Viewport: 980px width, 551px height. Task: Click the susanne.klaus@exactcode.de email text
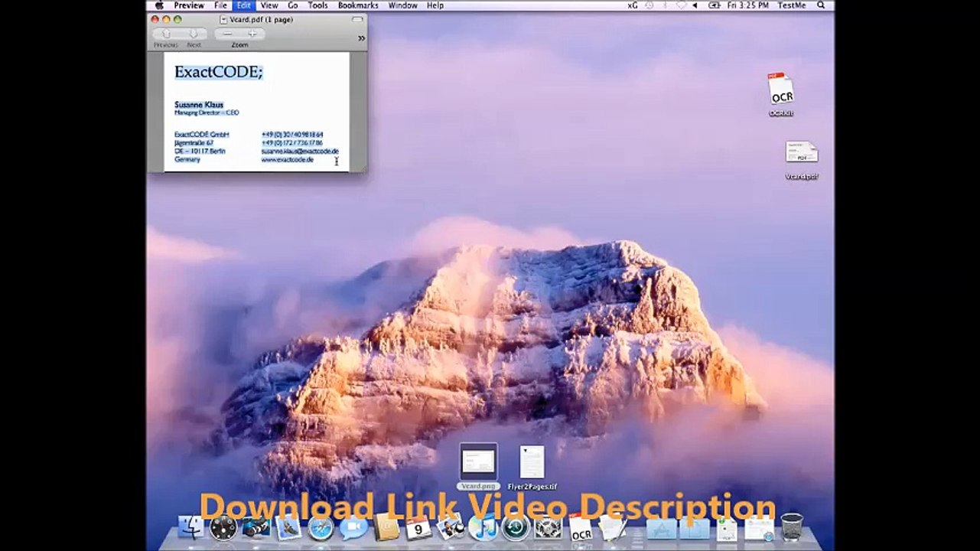point(300,152)
